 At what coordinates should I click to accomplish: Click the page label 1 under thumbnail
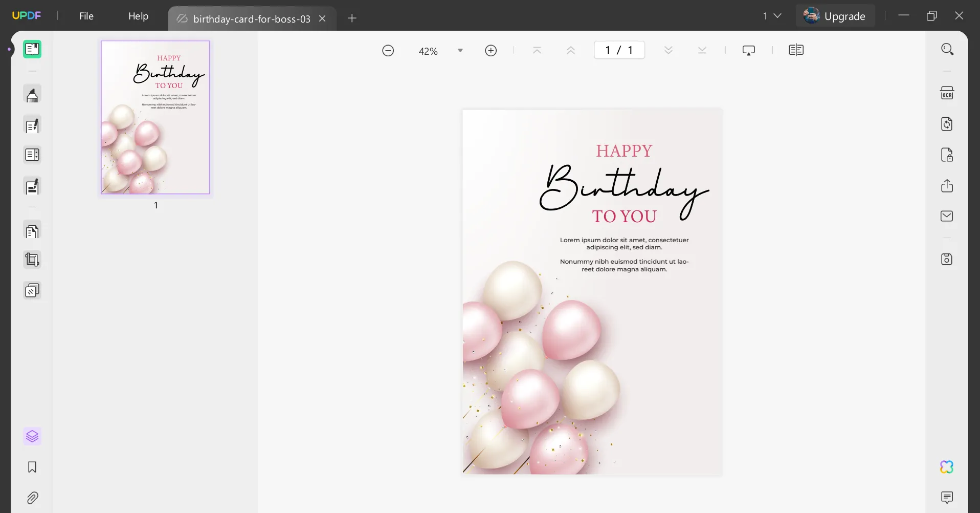coord(156,205)
